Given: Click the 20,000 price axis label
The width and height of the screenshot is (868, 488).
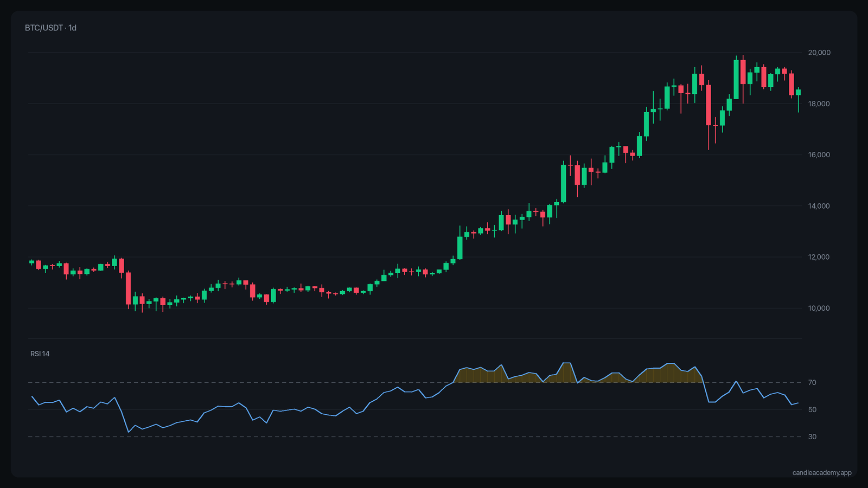Looking at the screenshot, I should [x=819, y=53].
